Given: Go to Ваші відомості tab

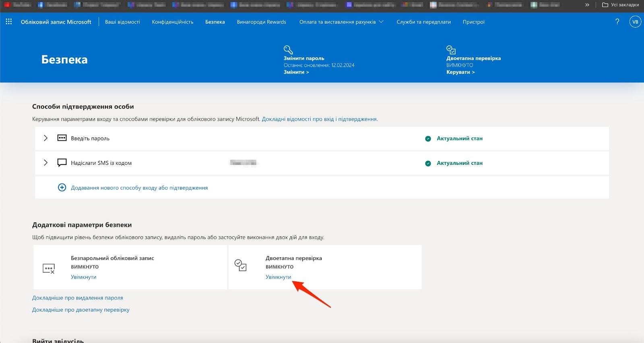Looking at the screenshot, I should [x=122, y=22].
